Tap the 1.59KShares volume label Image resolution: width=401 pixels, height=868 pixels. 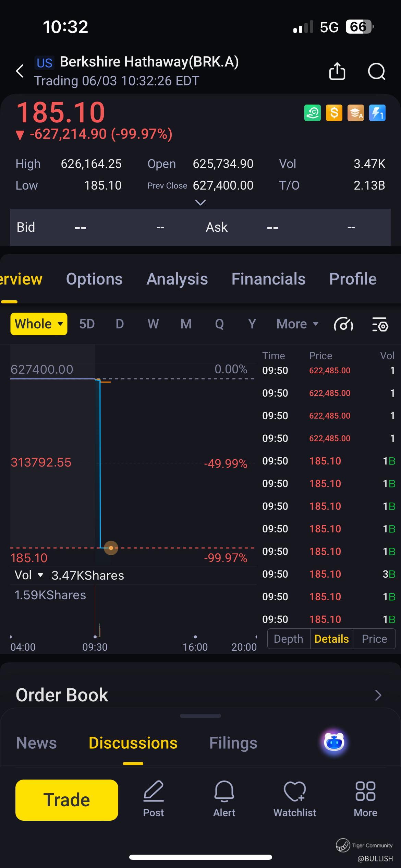[x=50, y=595]
